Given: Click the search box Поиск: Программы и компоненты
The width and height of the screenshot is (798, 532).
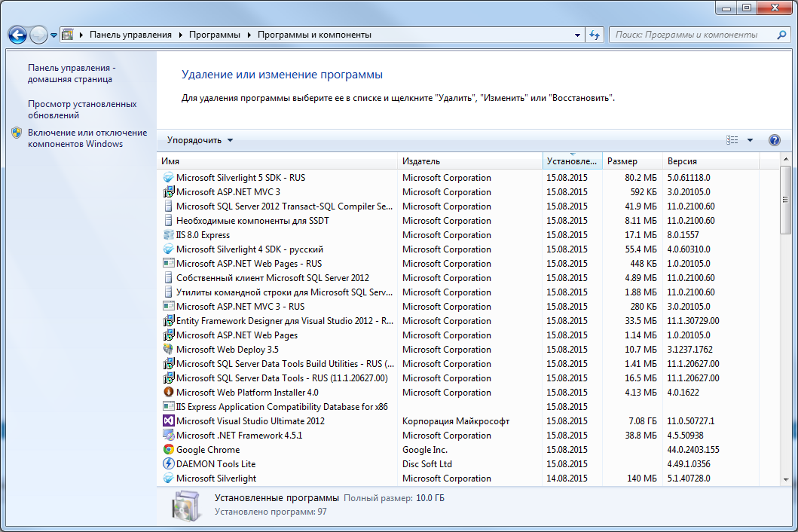Looking at the screenshot, I should click(x=693, y=35).
